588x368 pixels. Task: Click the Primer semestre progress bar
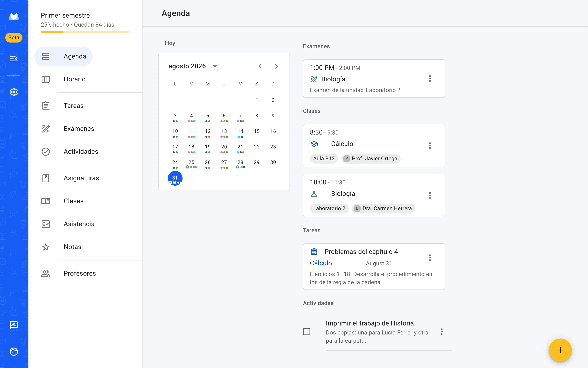(x=85, y=32)
